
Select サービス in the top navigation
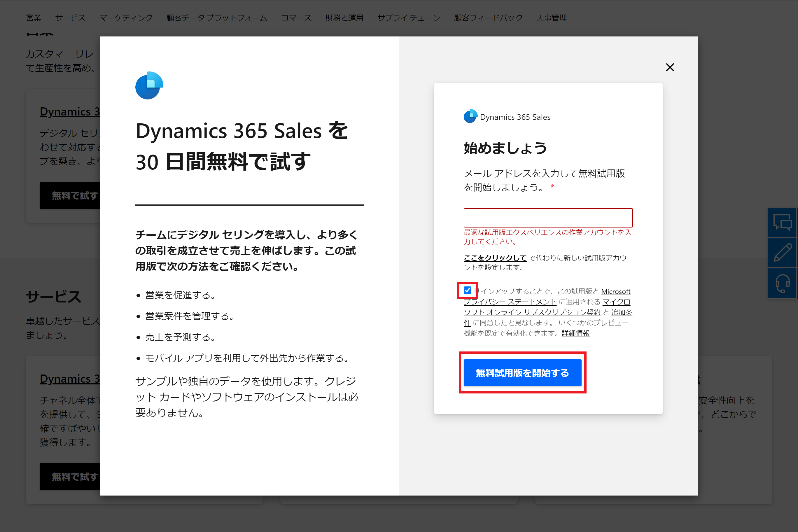click(71, 17)
